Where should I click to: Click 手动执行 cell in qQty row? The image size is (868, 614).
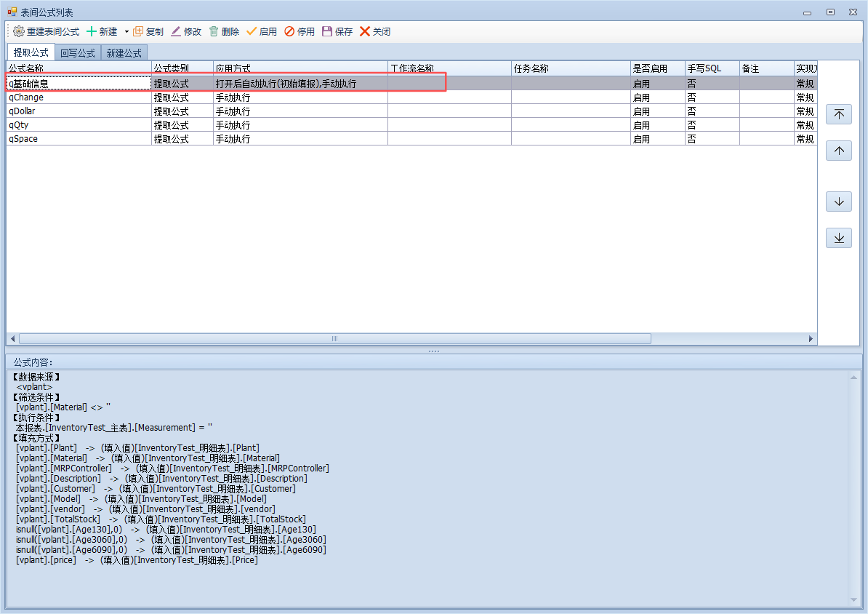tap(300, 124)
